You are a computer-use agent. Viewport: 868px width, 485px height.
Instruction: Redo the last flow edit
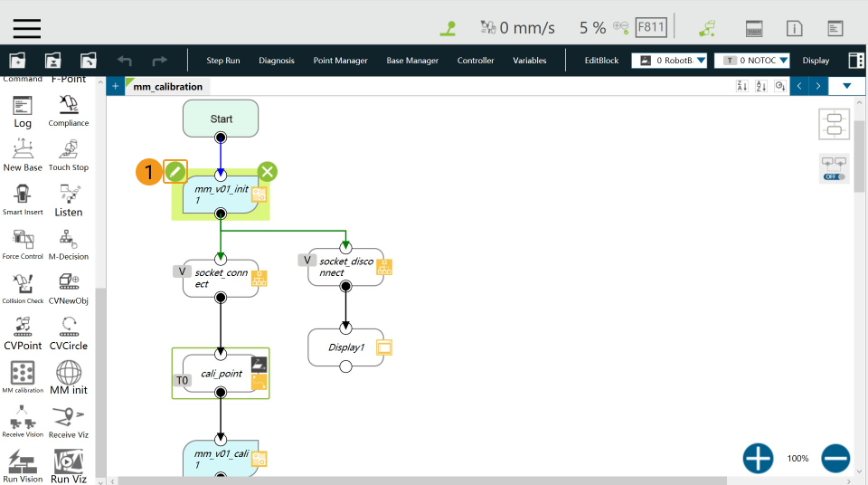159,61
